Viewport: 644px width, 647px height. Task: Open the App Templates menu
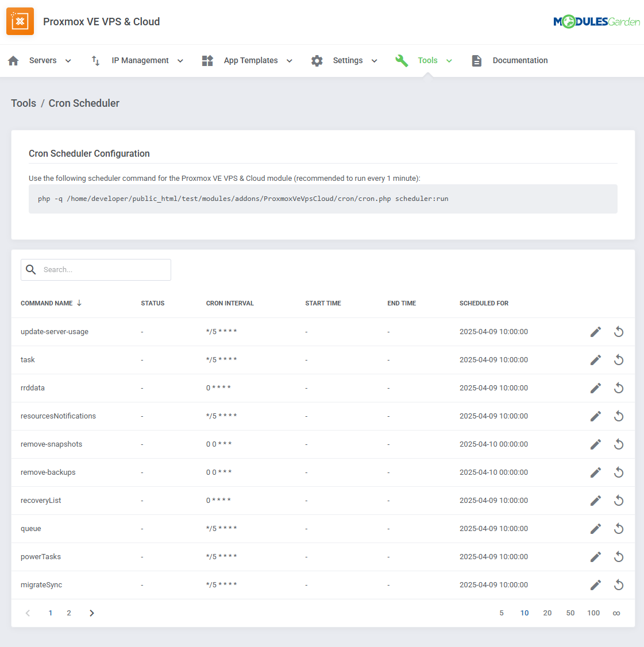pos(250,61)
